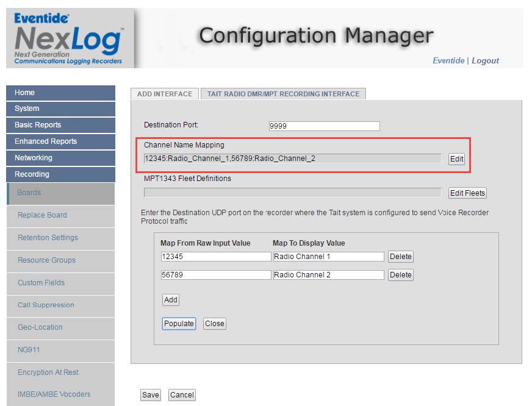Click the Destination Port input field
Viewport: 532px width, 406px height.
(x=324, y=126)
